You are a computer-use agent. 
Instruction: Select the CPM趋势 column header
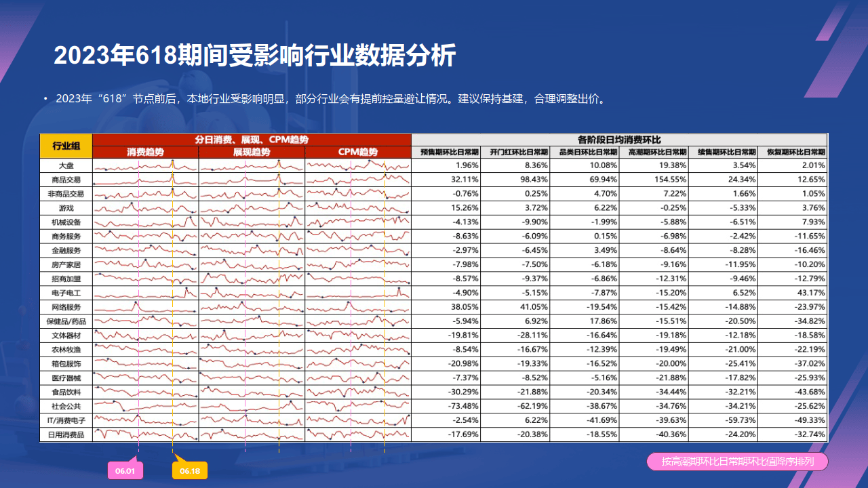click(x=358, y=152)
